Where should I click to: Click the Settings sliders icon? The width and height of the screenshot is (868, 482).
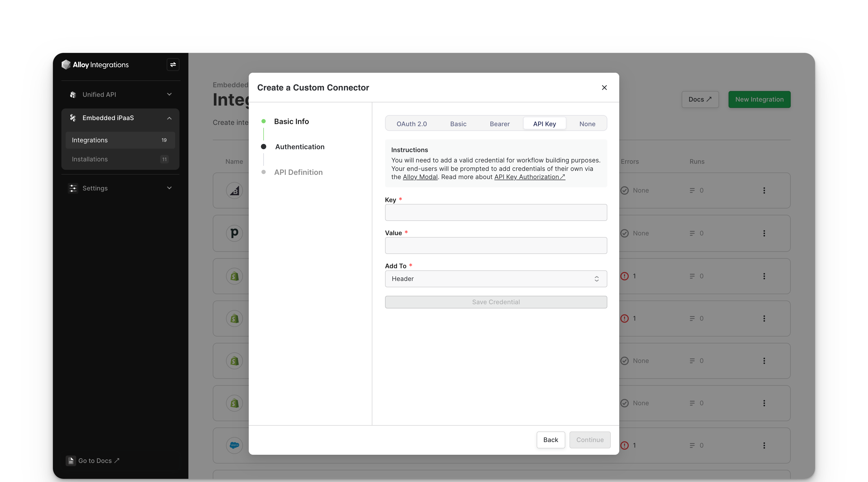73,188
